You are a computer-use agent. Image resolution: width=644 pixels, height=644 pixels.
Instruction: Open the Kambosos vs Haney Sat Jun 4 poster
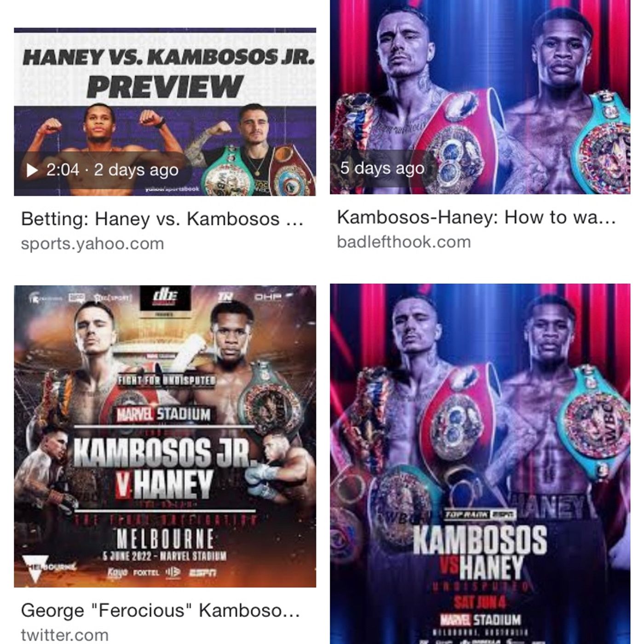(x=480, y=464)
